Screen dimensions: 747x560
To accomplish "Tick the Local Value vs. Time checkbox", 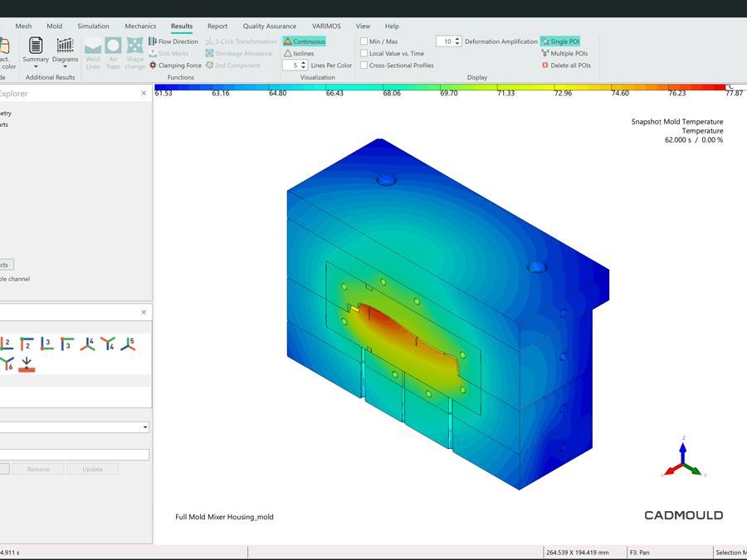I will pos(364,53).
